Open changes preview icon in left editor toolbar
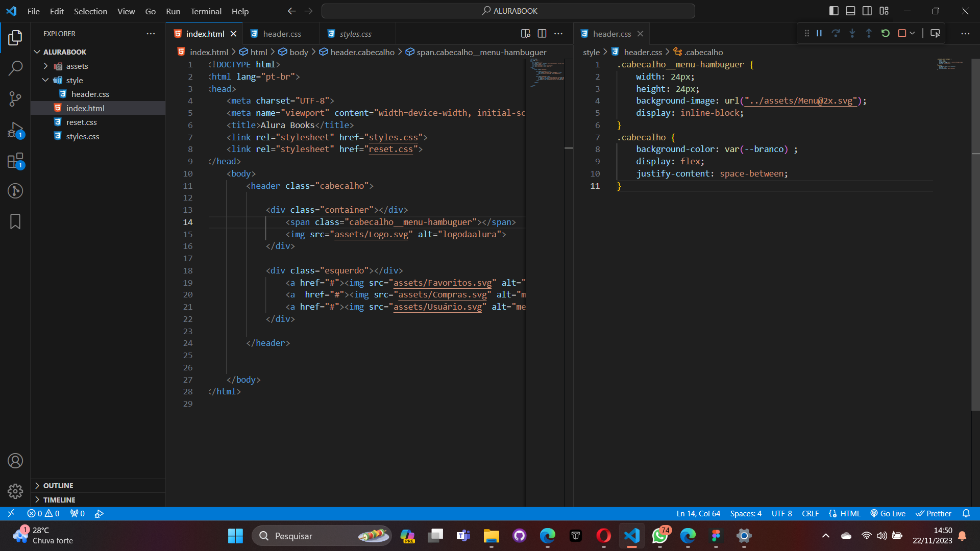 (x=525, y=34)
